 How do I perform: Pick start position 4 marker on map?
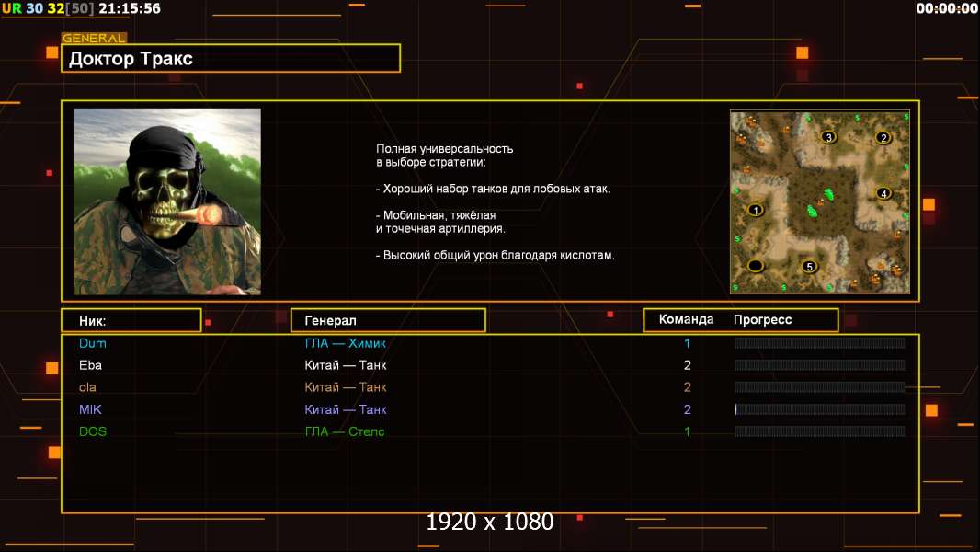tap(883, 193)
